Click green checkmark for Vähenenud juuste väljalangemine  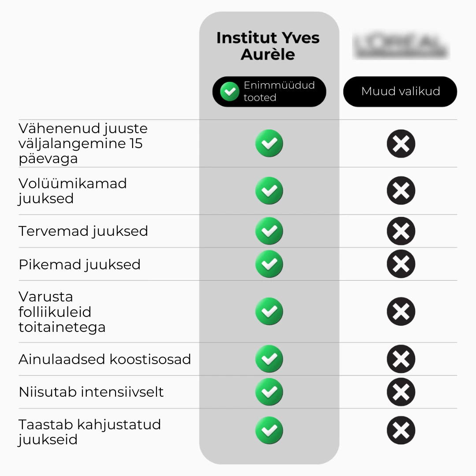click(x=269, y=143)
